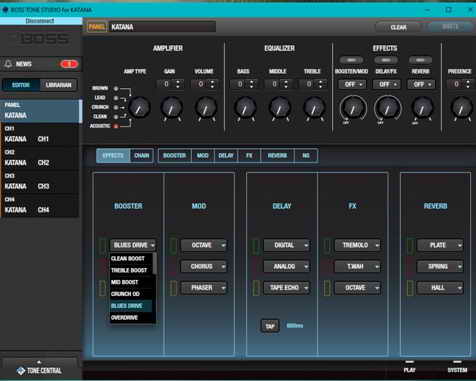476x381 pixels.
Task: Switch to the MOD tab
Action: click(x=202, y=156)
